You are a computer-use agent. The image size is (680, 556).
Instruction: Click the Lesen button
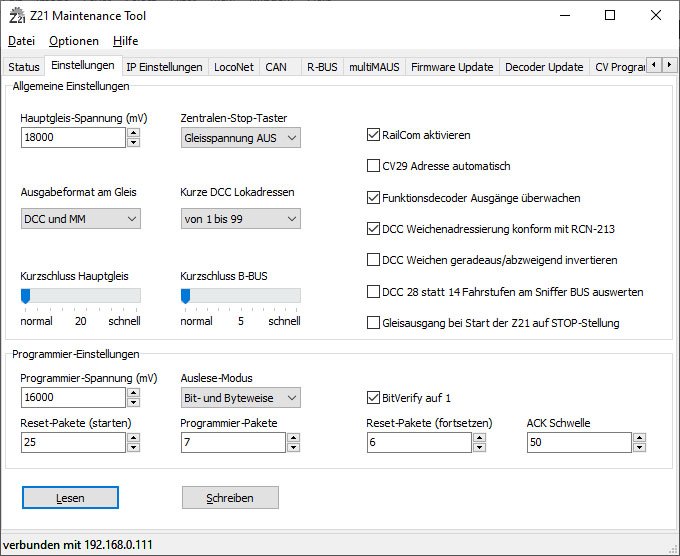pyautogui.click(x=70, y=497)
